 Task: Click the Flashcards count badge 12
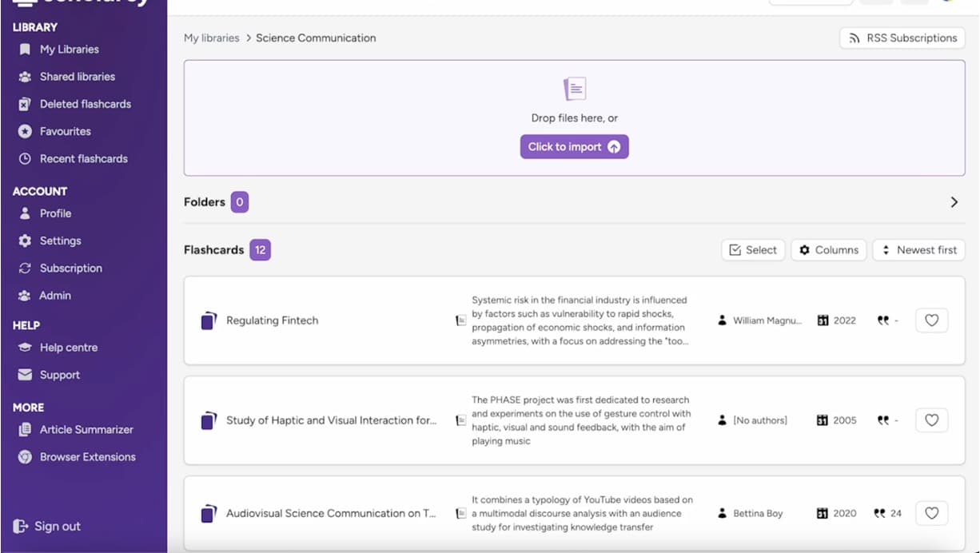tap(260, 250)
